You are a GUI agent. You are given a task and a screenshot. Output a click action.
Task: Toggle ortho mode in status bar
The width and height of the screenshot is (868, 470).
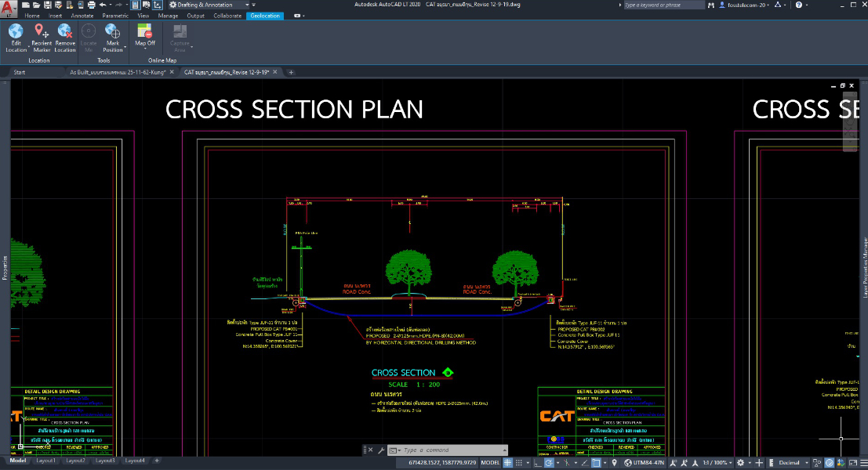(538, 463)
